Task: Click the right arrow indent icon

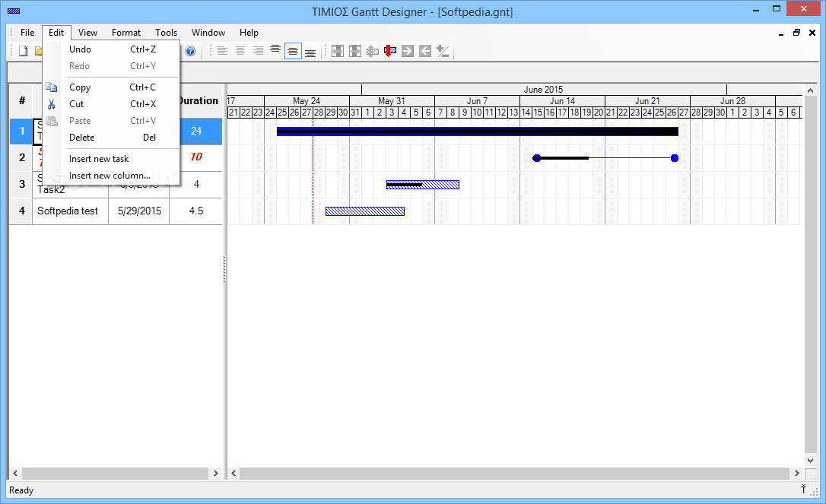Action: (x=408, y=51)
